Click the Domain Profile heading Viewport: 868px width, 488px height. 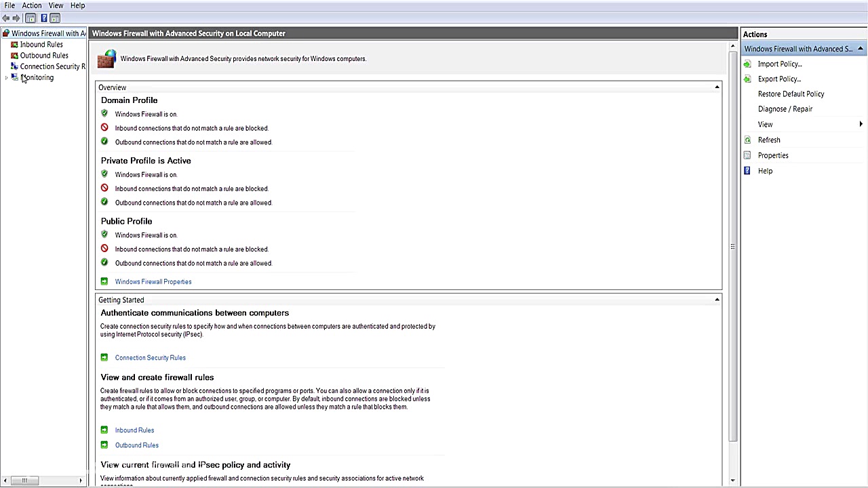pos(129,100)
